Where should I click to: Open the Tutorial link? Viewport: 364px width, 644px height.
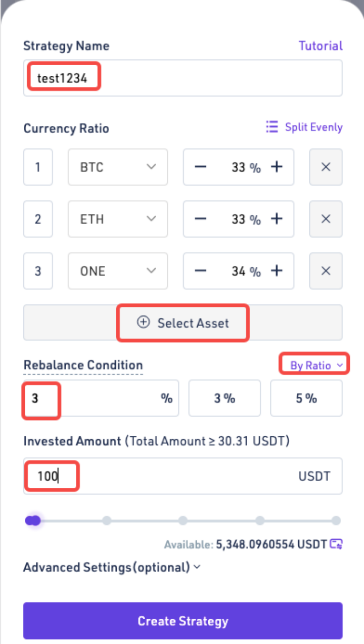pyautogui.click(x=321, y=46)
